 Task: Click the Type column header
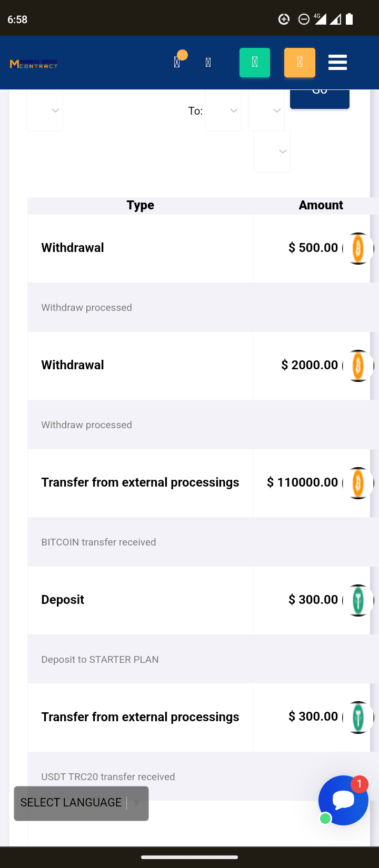point(140,205)
